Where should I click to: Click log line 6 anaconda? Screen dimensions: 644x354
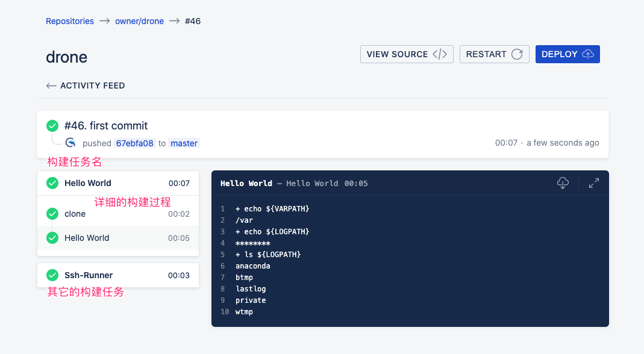(252, 265)
